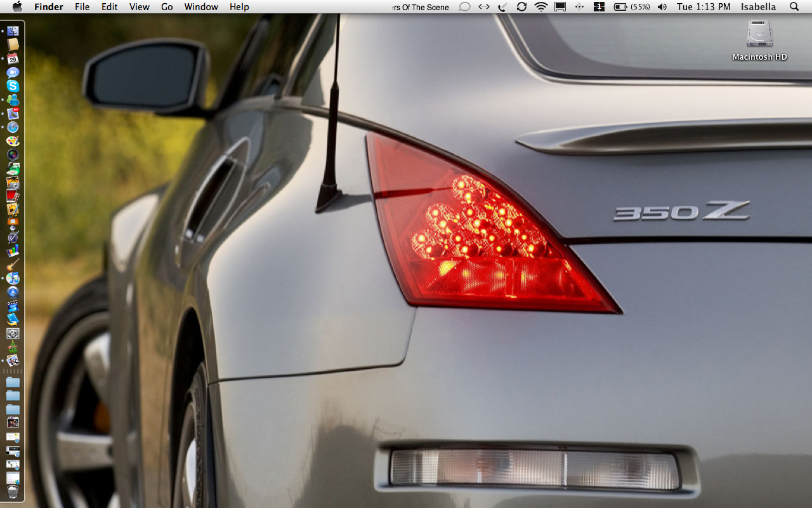Open Preview from the Dock
Screen dimensions: 812x508
pyautogui.click(x=13, y=360)
